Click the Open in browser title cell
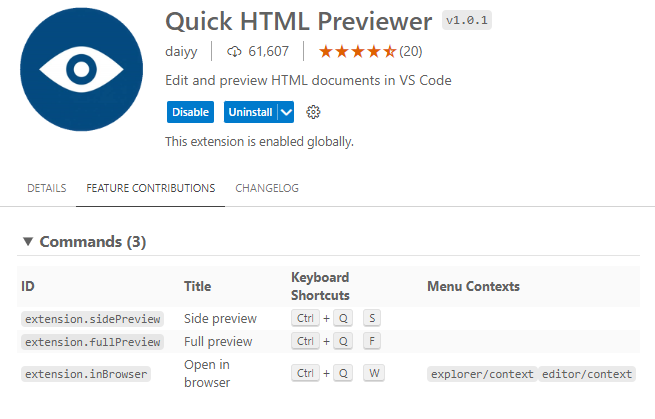The height and width of the screenshot is (419, 655). tap(207, 373)
